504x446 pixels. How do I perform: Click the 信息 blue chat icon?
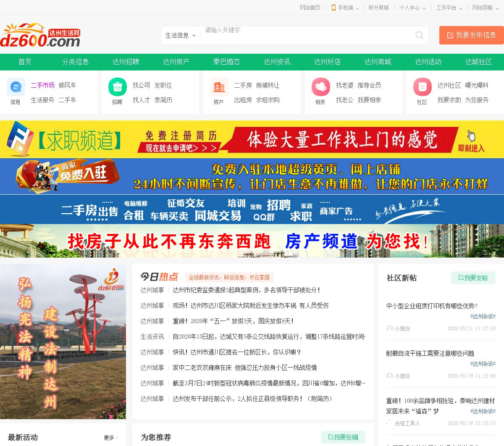pyautogui.click(x=16, y=87)
